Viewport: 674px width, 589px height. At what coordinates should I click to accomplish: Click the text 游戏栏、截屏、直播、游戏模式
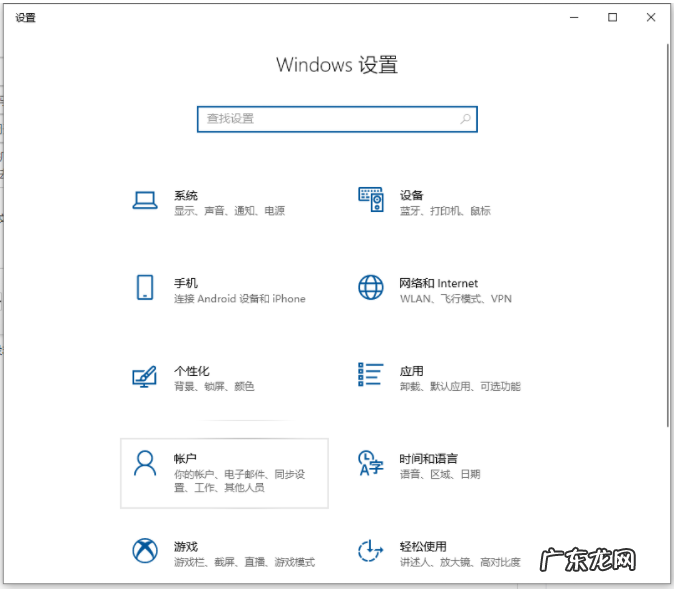245,561
